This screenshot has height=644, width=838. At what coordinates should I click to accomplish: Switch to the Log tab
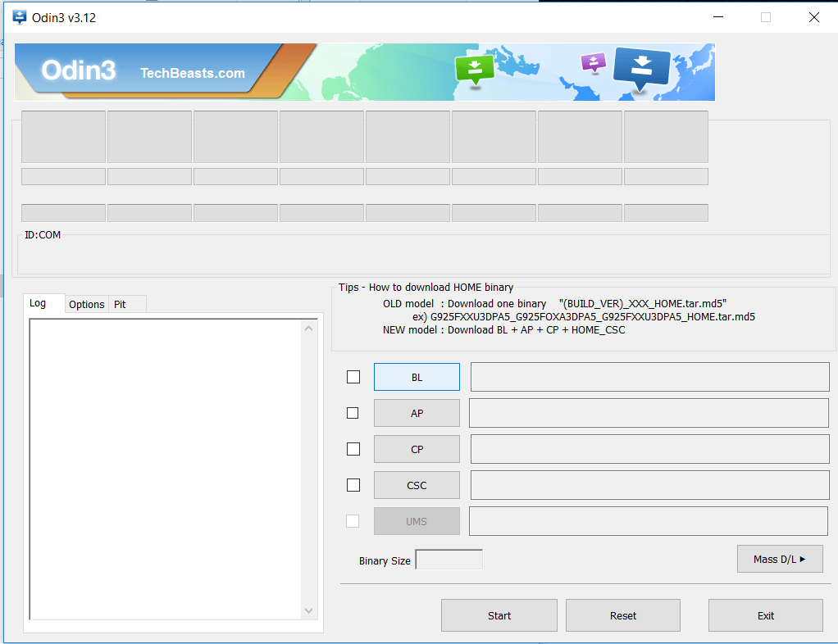click(43, 303)
